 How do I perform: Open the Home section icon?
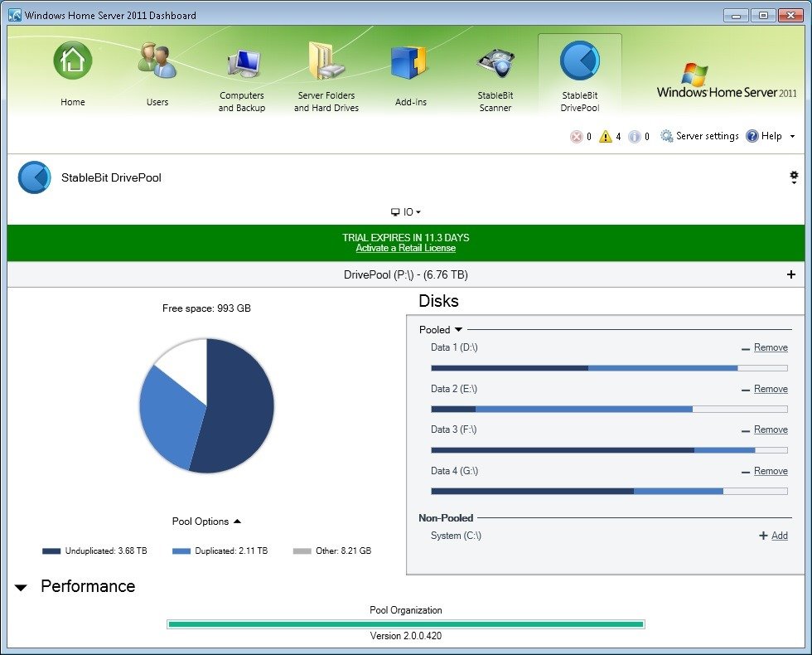point(73,61)
